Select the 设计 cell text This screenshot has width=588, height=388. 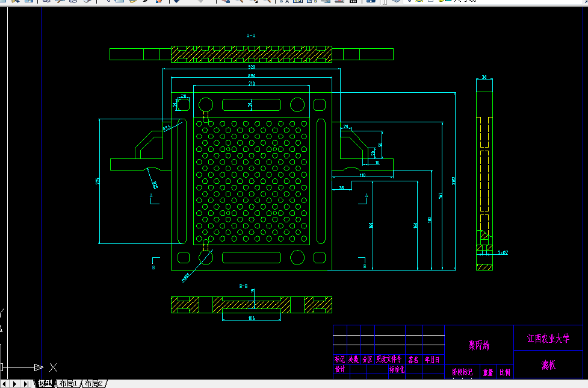[x=340, y=369]
